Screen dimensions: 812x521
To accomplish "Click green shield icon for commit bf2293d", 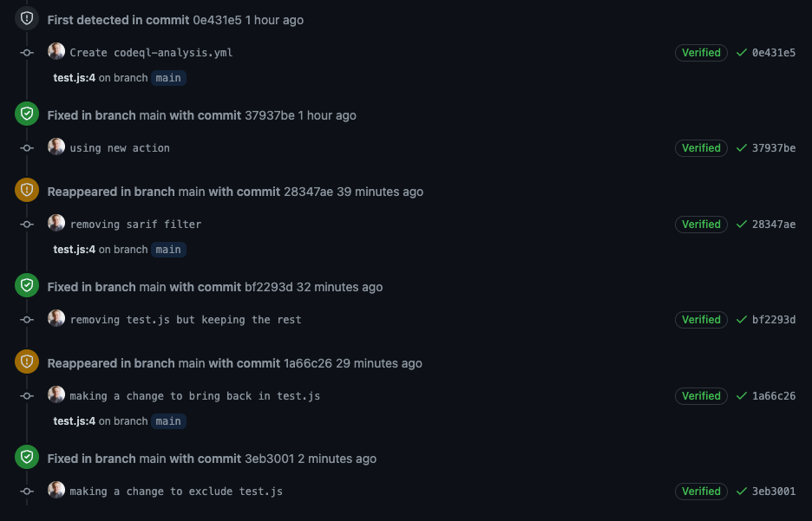I will point(27,285).
